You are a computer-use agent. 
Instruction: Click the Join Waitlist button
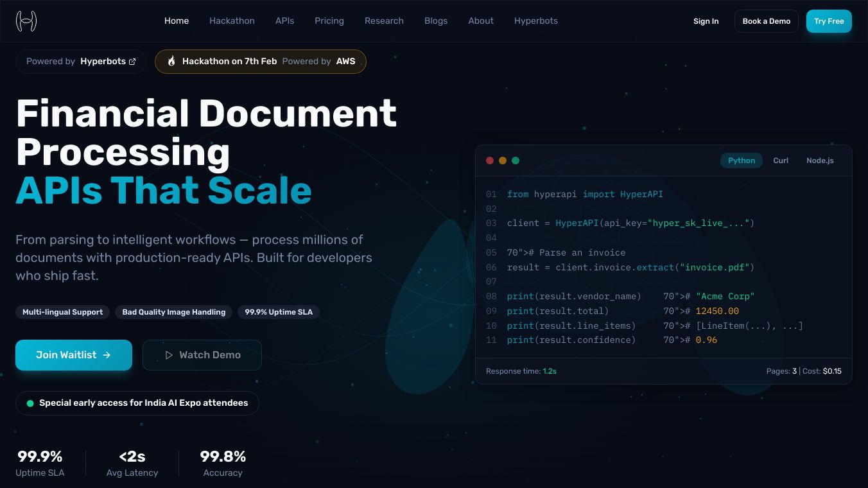(x=73, y=355)
